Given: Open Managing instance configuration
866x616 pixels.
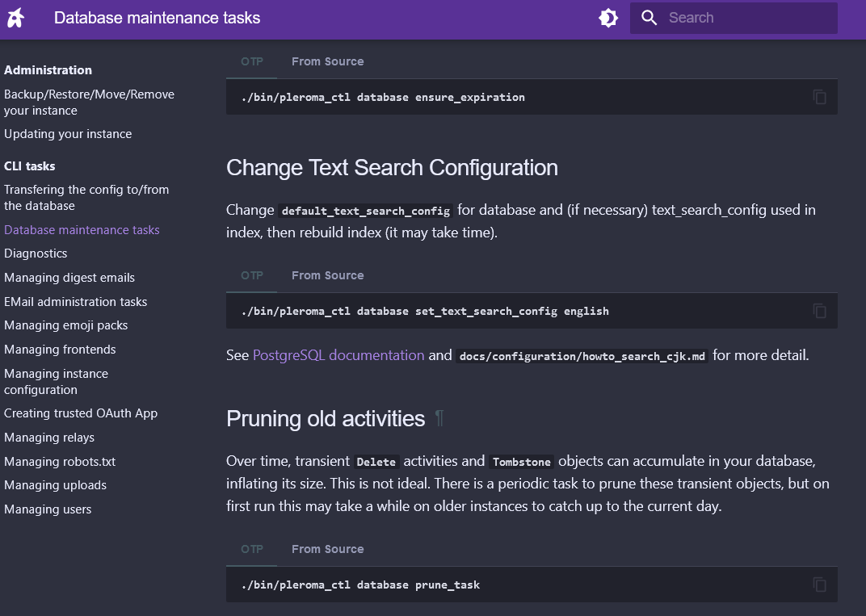Looking at the screenshot, I should [x=57, y=381].
